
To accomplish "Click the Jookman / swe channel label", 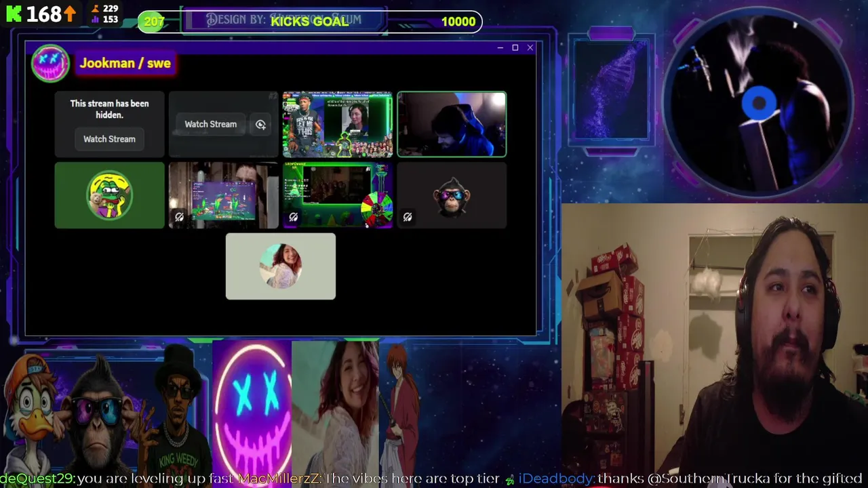I will 125,63.
